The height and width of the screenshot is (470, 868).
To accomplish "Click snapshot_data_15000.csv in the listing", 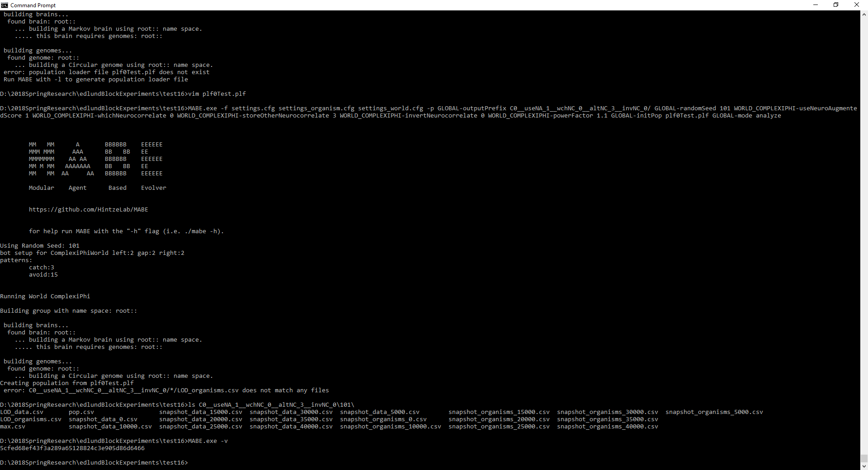I will point(201,412).
